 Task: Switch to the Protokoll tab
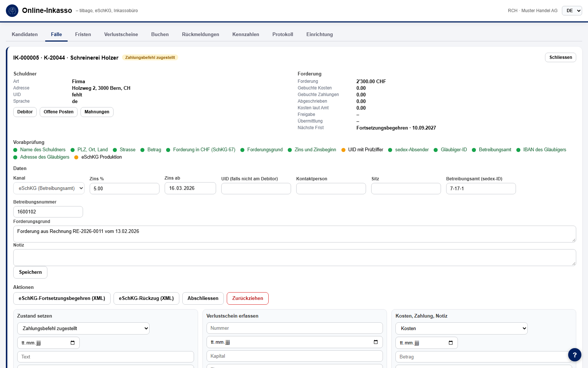283,34
